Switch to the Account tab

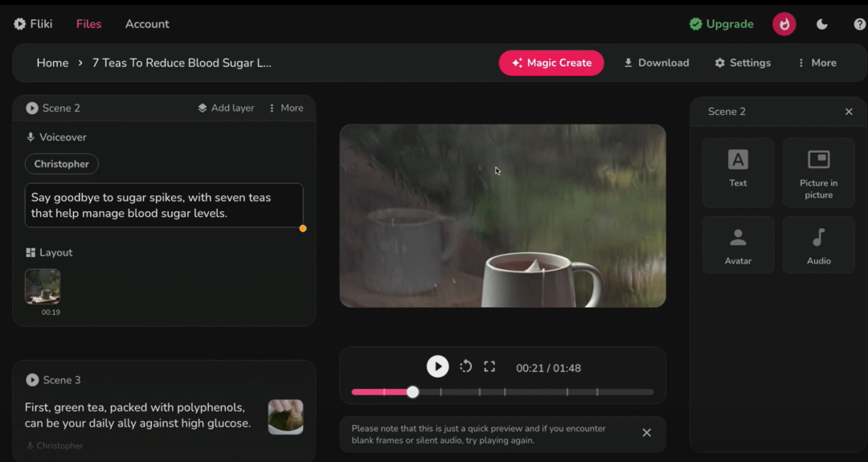(147, 24)
